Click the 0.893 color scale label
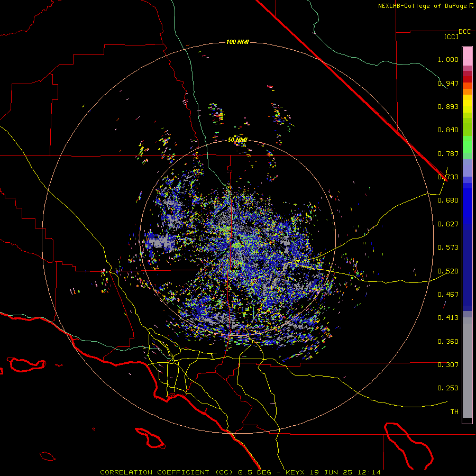Viewport: 476px width, 476px height. [448, 106]
